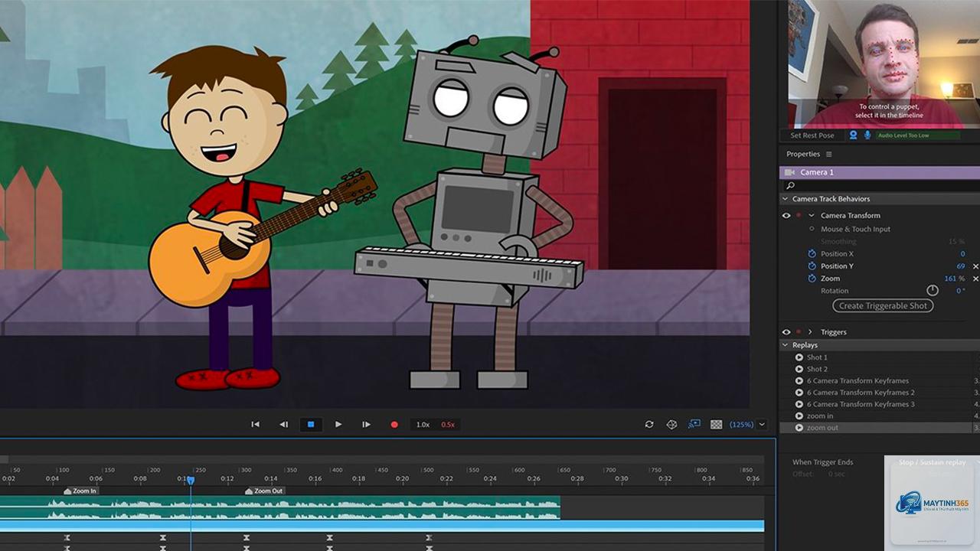
Task: Click the blue timeline playhead
Action: pos(191,480)
